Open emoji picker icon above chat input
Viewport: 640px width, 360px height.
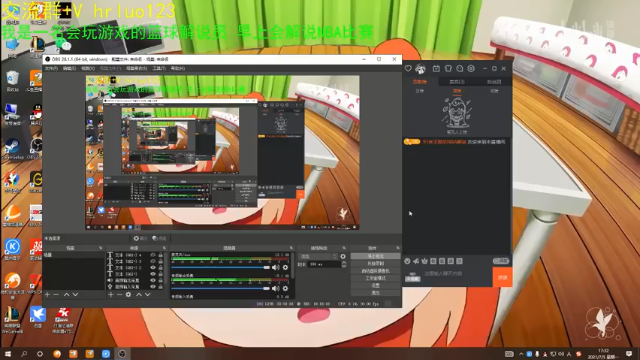click(x=407, y=261)
